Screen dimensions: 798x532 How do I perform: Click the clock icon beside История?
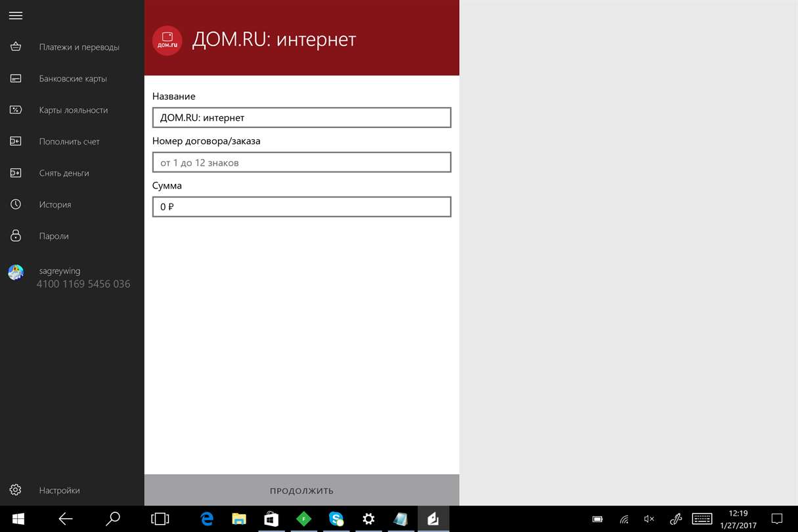[16, 204]
